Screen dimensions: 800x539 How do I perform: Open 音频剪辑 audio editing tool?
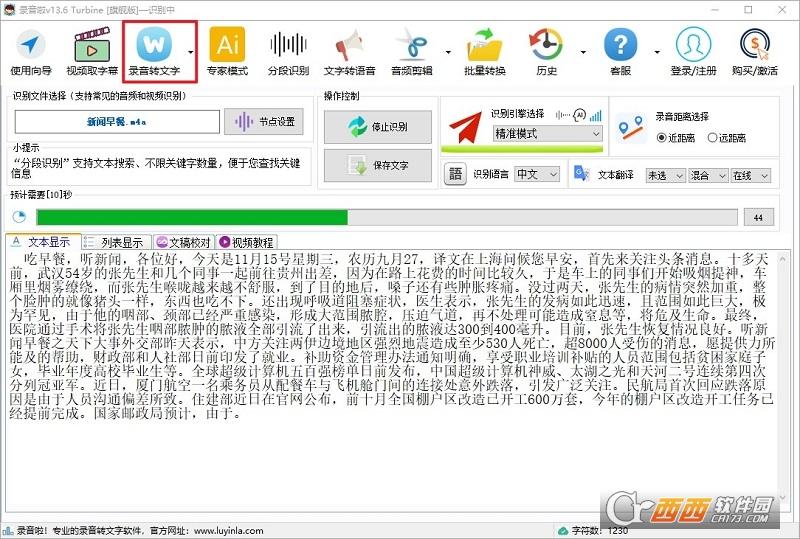412,52
